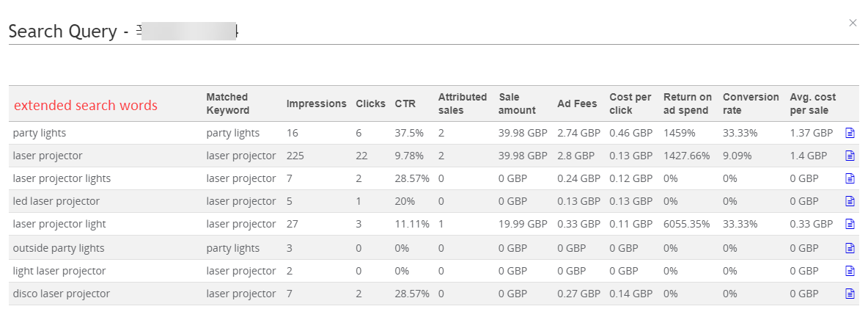Sort by Clicks column header
Image resolution: width=868 pixels, height=309 pixels.
point(370,103)
